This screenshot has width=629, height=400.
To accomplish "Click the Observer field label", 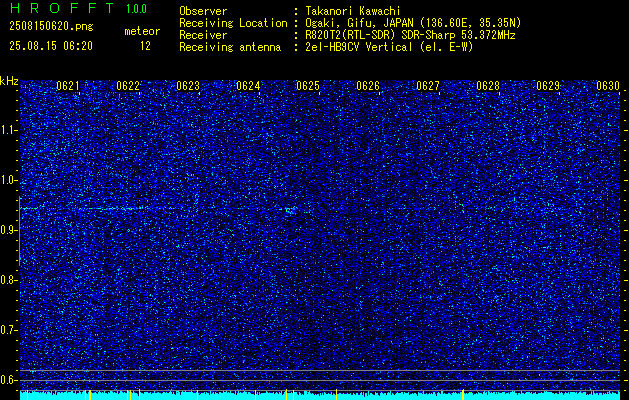I will pyautogui.click(x=203, y=11).
